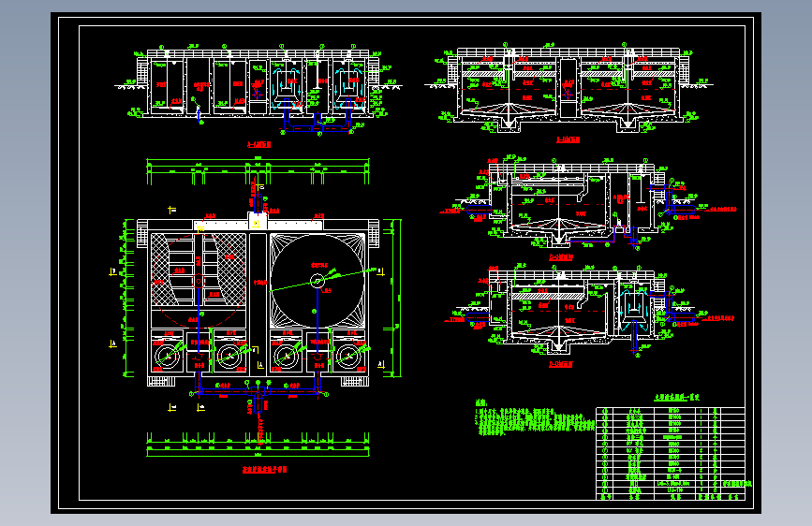
Task: Select the second small circular mixer in plan
Action: [x=229, y=356]
